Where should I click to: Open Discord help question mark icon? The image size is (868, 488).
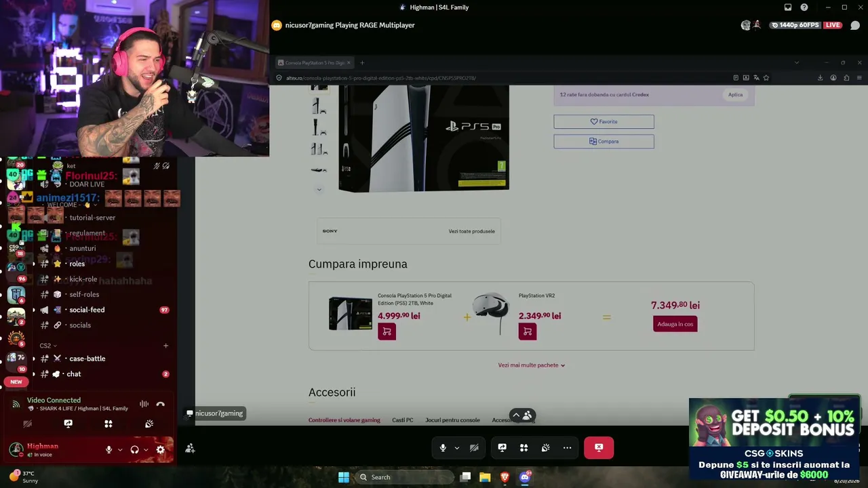[804, 7]
